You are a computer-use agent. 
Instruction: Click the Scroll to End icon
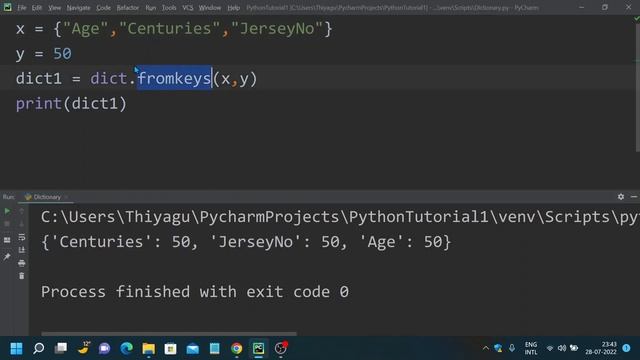pyautogui.click(x=22, y=250)
